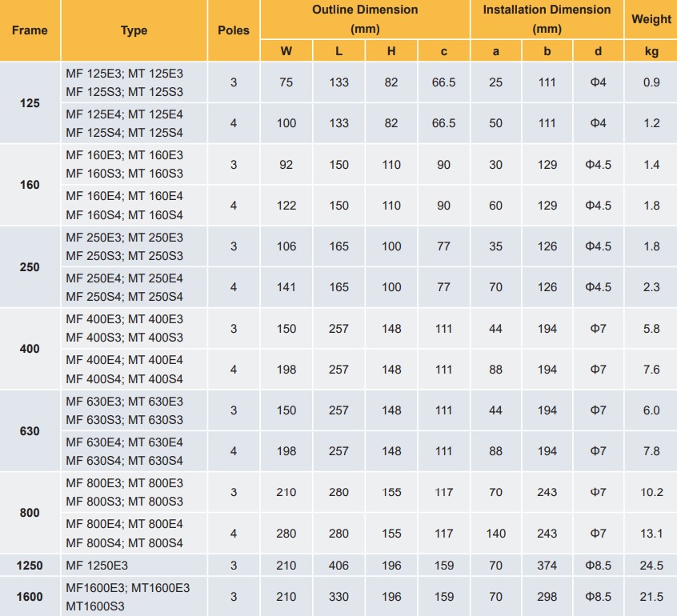The image size is (677, 616).
Task: Click the 24.5 weight value
Action: tap(651, 566)
